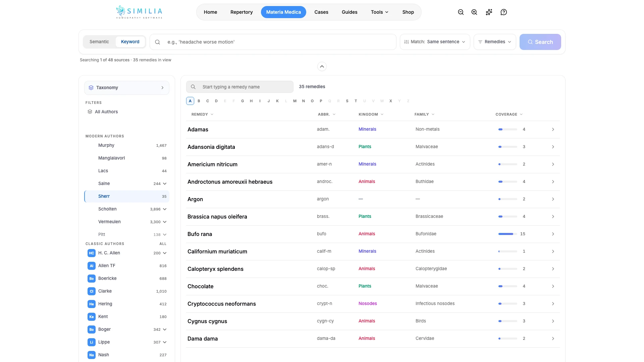Viewport: 644px width, 362px height.
Task: Expand the Scholten author sub-list
Action: click(x=165, y=209)
